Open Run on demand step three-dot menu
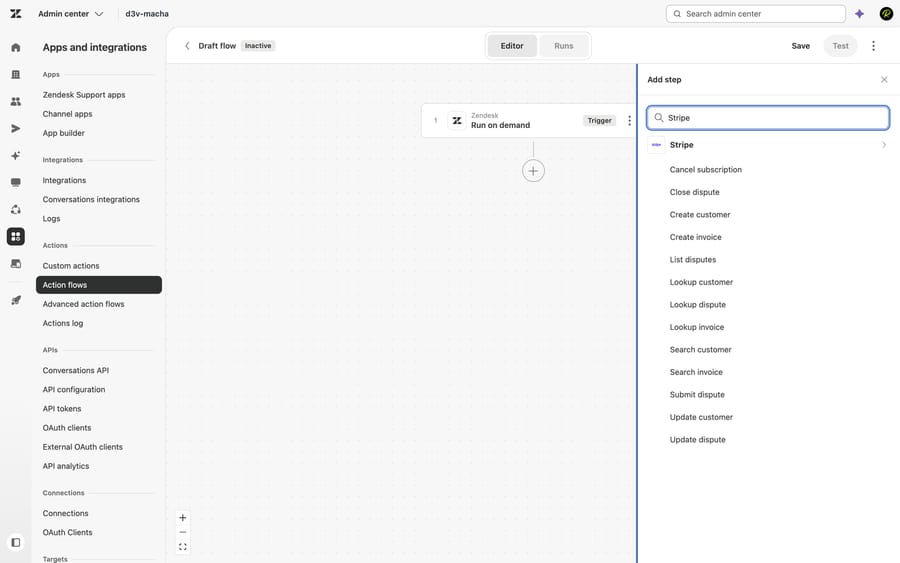 (x=629, y=121)
